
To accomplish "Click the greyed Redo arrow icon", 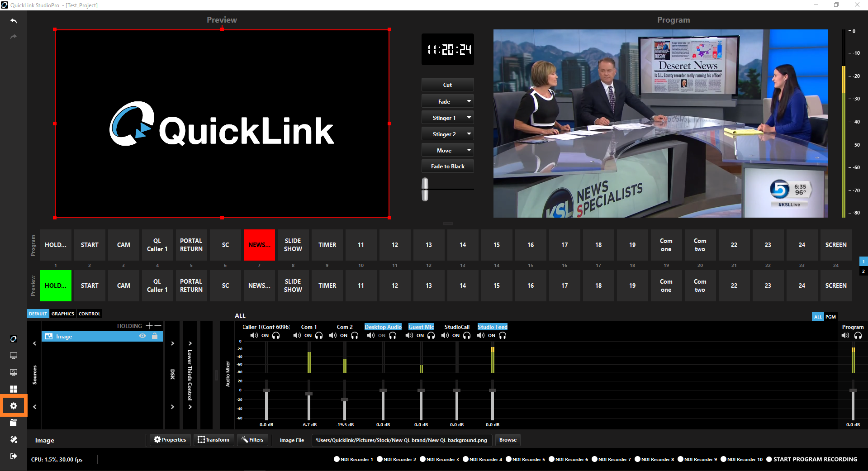I will (14, 37).
